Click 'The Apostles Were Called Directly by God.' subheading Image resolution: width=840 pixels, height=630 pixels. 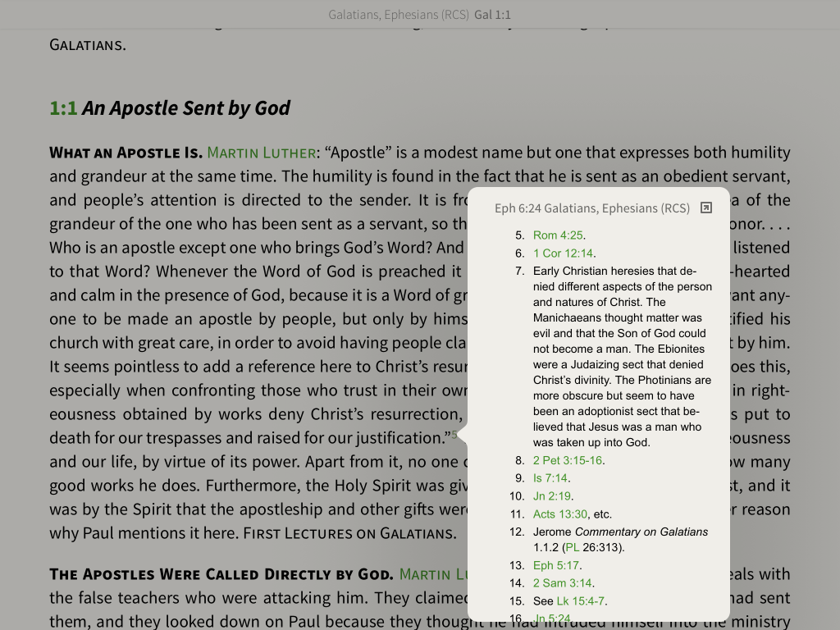click(x=221, y=574)
